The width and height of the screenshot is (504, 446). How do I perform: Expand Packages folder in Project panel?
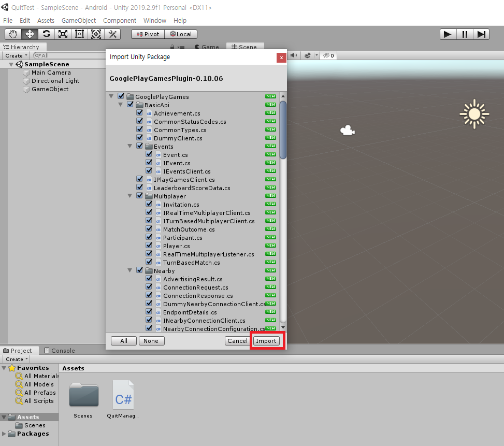(x=4, y=434)
